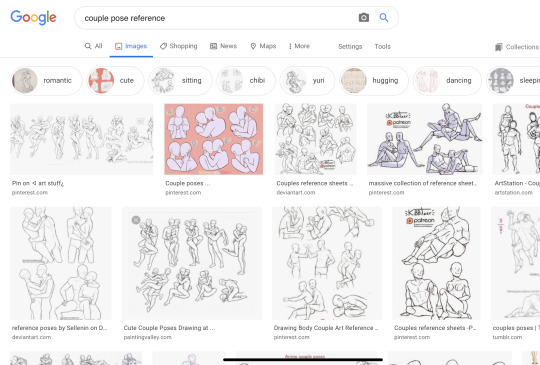Expand the More menu
The height and width of the screenshot is (365, 540).
click(299, 46)
